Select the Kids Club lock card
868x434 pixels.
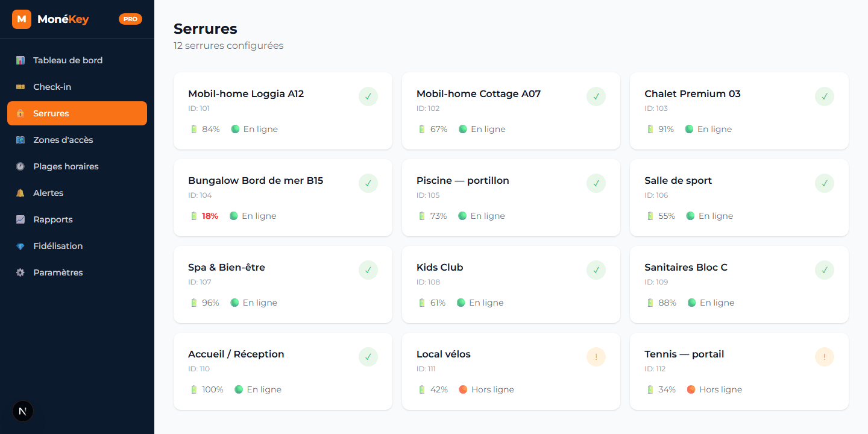point(511,285)
